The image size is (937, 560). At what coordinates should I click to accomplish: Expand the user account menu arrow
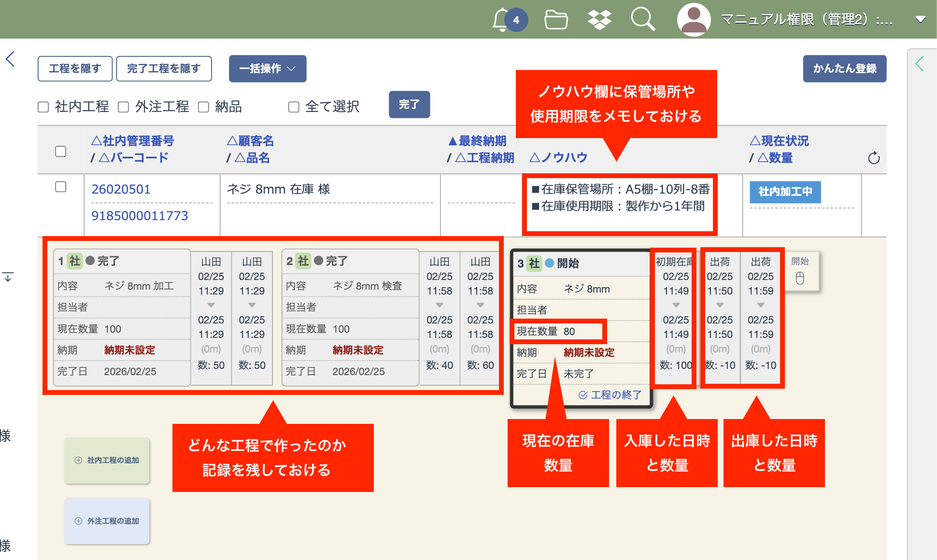click(920, 20)
